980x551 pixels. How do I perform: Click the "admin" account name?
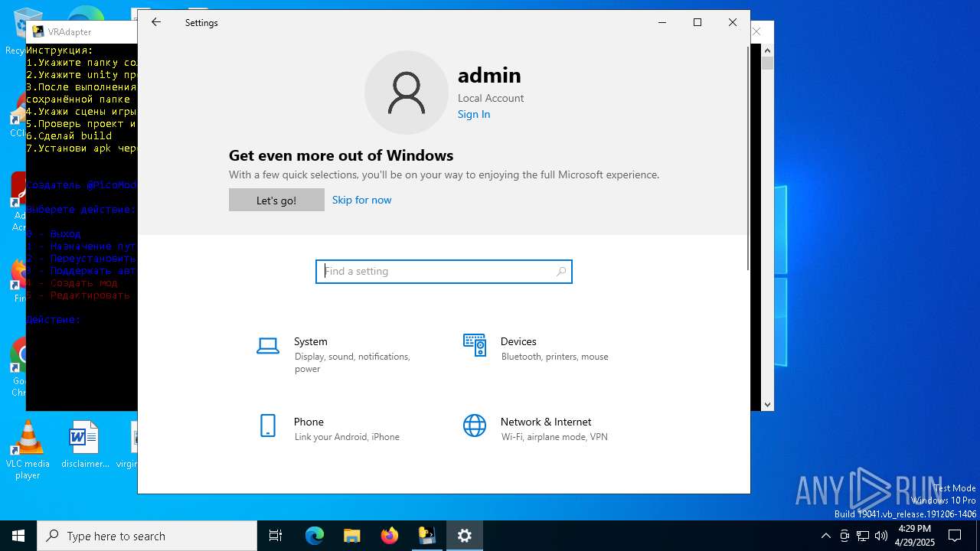click(x=489, y=75)
